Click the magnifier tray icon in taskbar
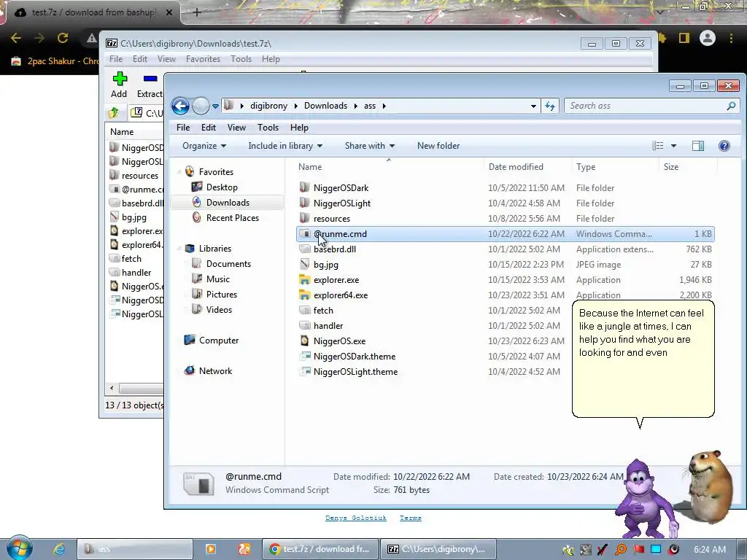Image resolution: width=747 pixels, height=560 pixels. 621,550
